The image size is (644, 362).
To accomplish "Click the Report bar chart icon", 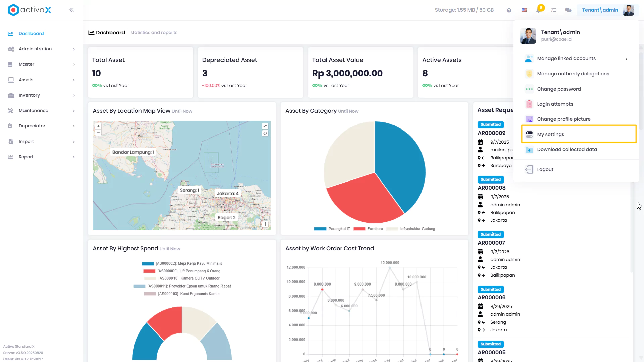I will [10, 157].
